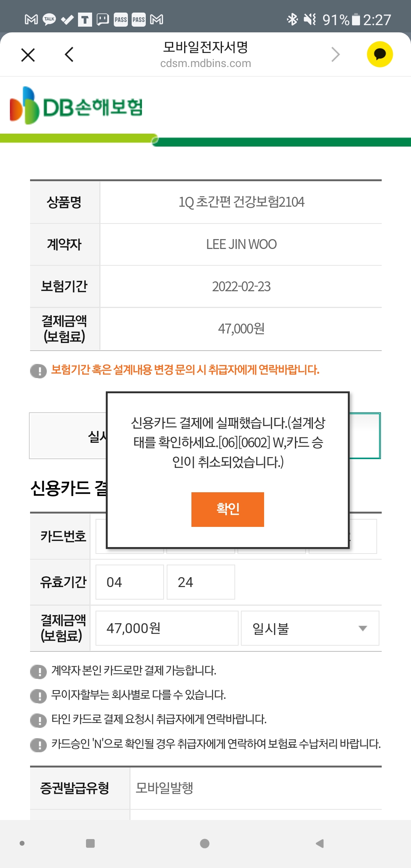
Task: Close the mobile signature webview with X
Action: click(28, 55)
